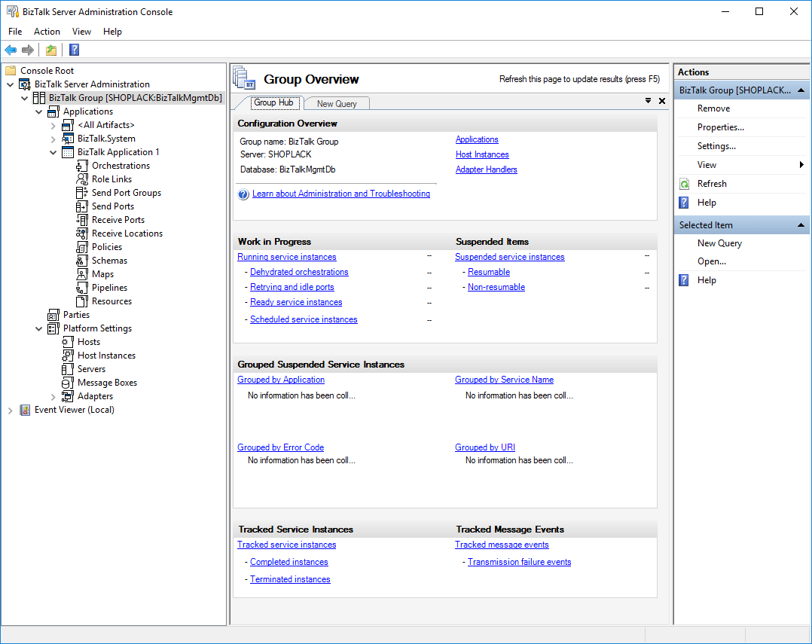Viewport: 812px width, 644px height.
Task: Collapse the Applications tree node
Action: click(39, 111)
